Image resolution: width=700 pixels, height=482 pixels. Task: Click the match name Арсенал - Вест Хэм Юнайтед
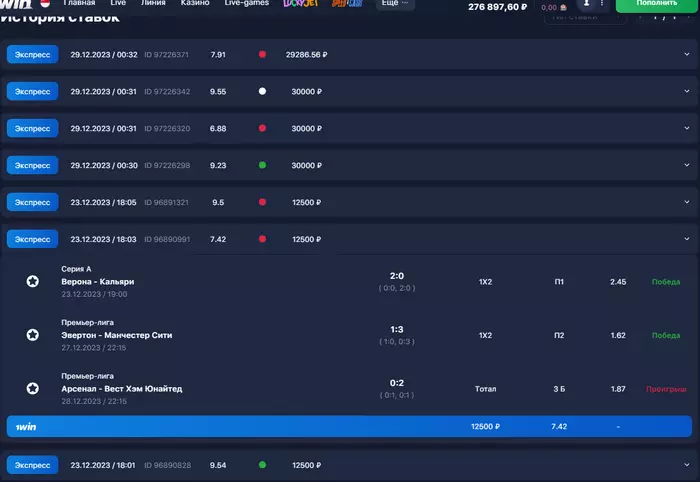[x=122, y=389]
